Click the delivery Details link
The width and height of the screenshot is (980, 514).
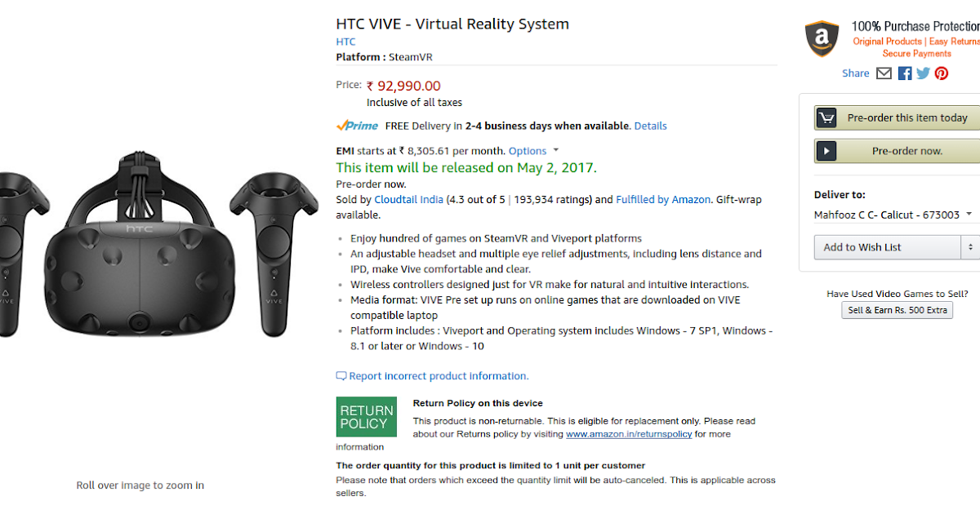(x=650, y=126)
